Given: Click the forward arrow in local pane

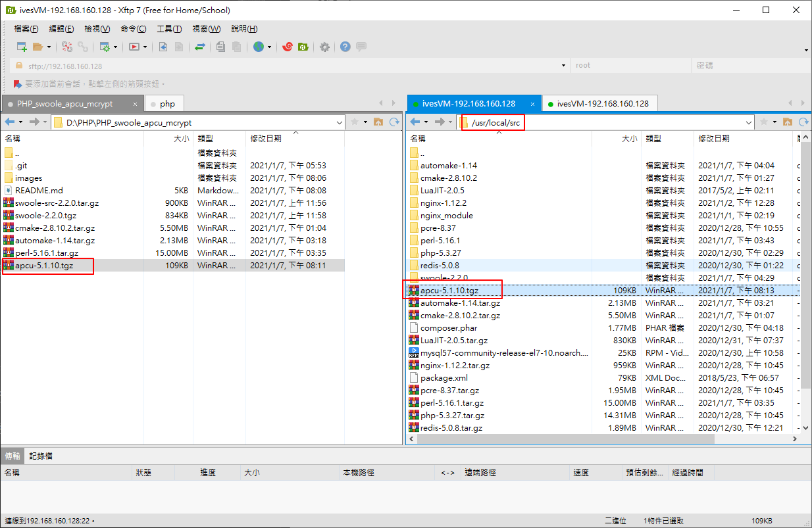Looking at the screenshot, I should click(x=35, y=122).
